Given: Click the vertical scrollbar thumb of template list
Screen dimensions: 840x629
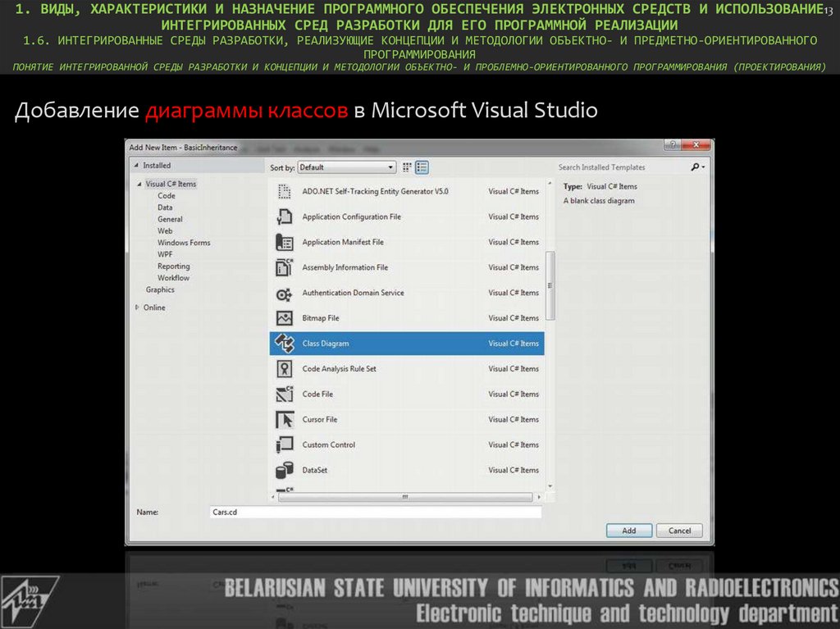Looking at the screenshot, I should click(x=550, y=285).
